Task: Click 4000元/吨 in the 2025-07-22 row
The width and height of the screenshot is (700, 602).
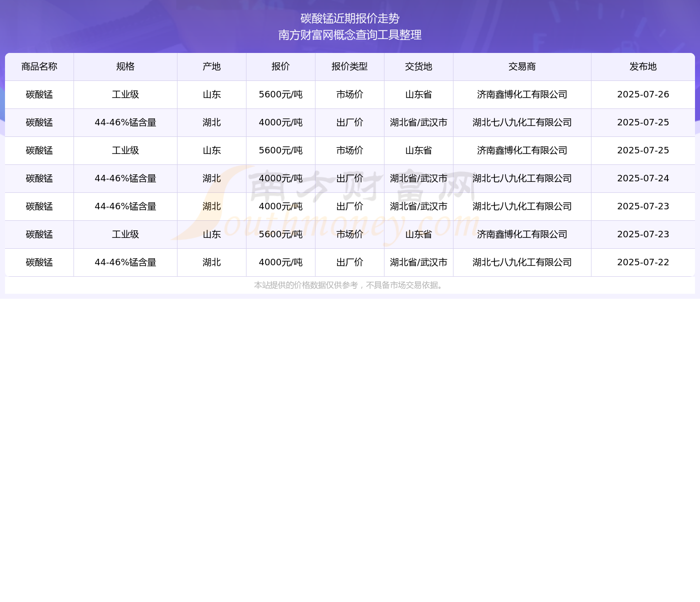Action: click(281, 262)
